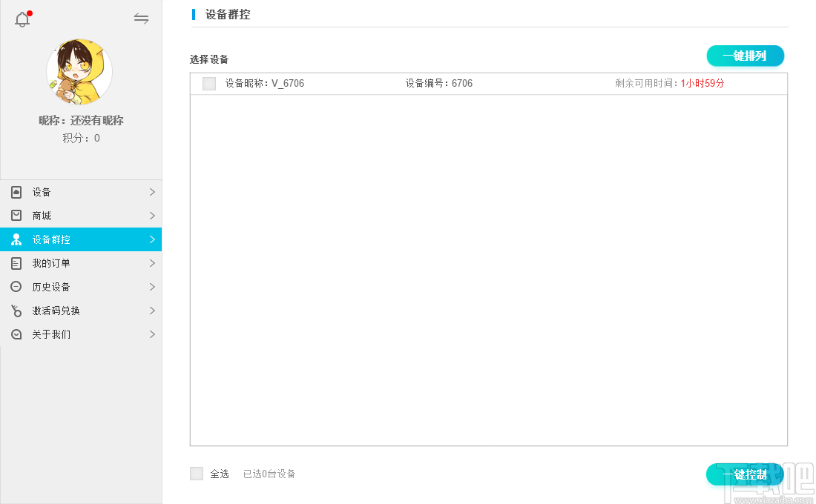The height and width of the screenshot is (504, 816).
Task: Expand the 商城 sidebar chevron
Action: pyautogui.click(x=154, y=216)
